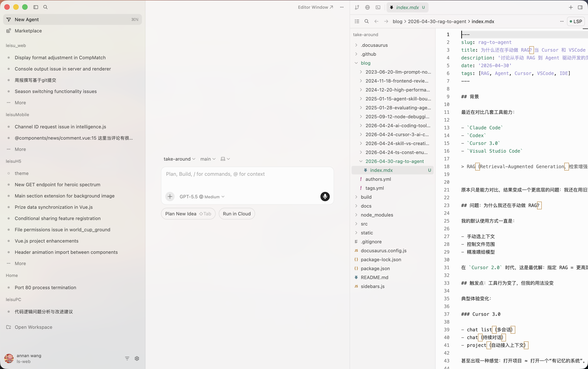Image resolution: width=588 pixels, height=369 pixels.
Task: Toggle the file outline list icon
Action: pos(357,22)
